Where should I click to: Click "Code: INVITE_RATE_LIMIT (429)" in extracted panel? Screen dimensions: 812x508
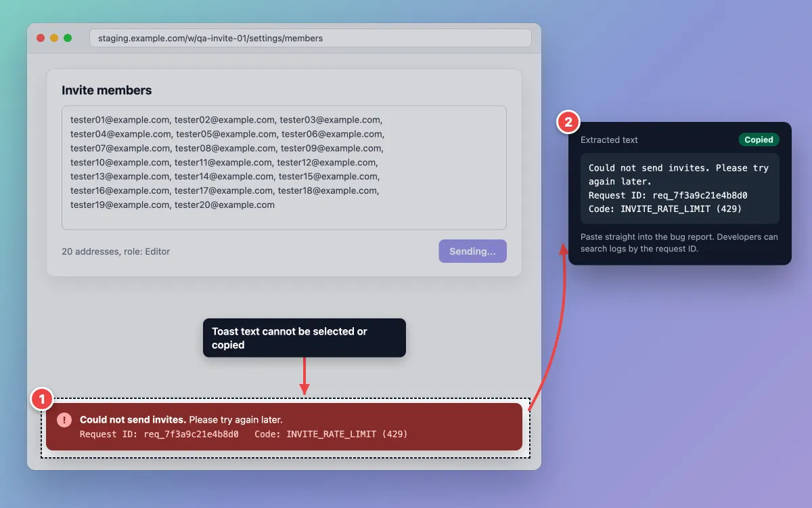tap(665, 209)
